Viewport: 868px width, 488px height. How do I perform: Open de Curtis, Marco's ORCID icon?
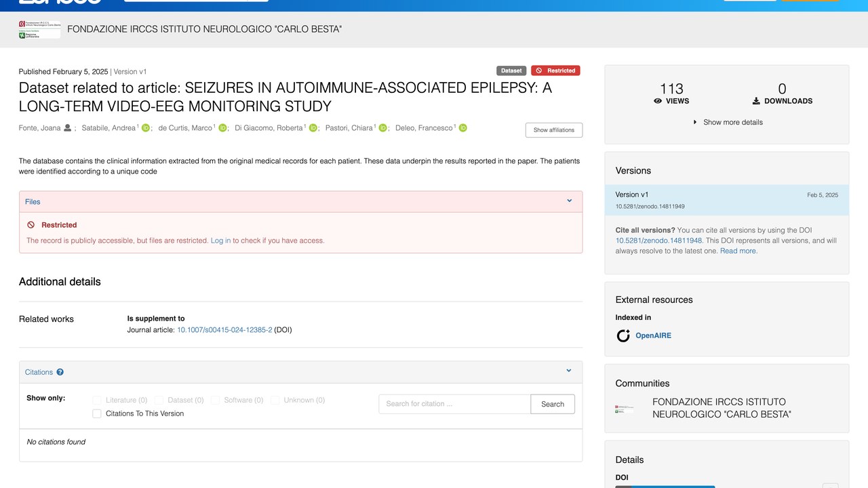click(222, 128)
